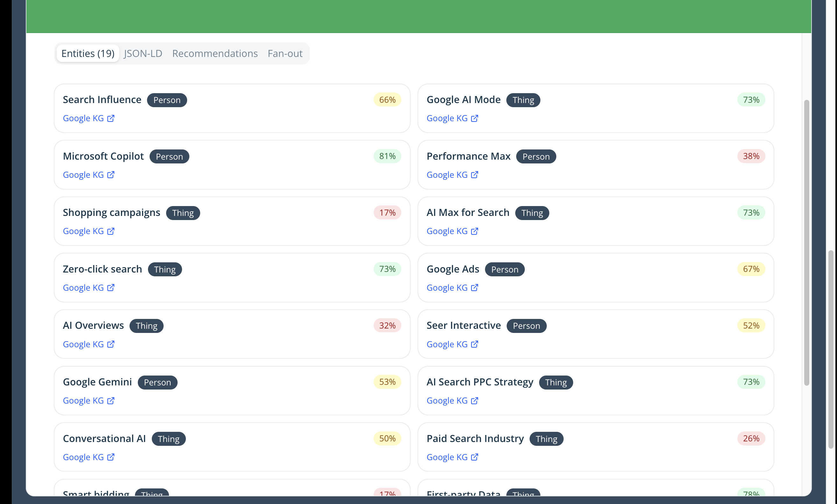
Task: Click the Person badge next to Google Ads
Action: [x=505, y=269]
